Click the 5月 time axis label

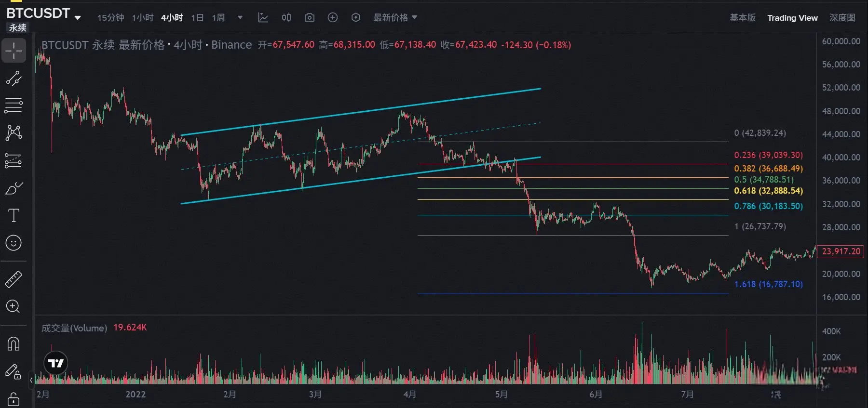pos(502,395)
